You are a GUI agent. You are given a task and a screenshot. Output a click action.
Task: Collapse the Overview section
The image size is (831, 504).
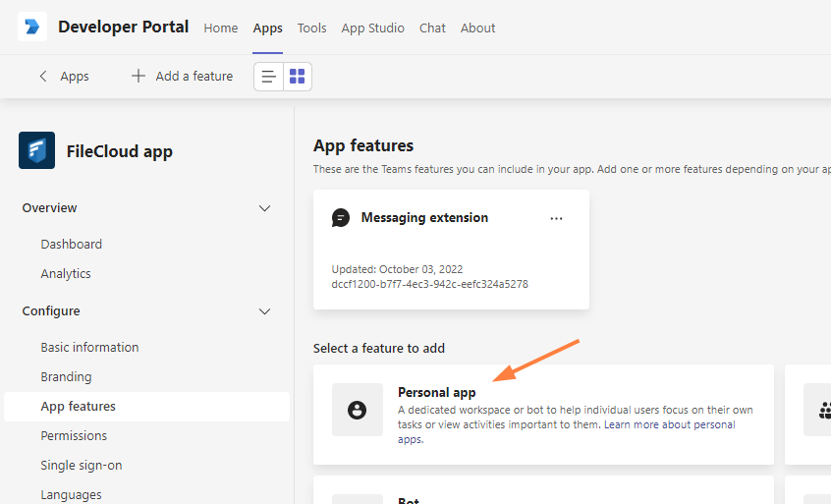[x=263, y=208]
